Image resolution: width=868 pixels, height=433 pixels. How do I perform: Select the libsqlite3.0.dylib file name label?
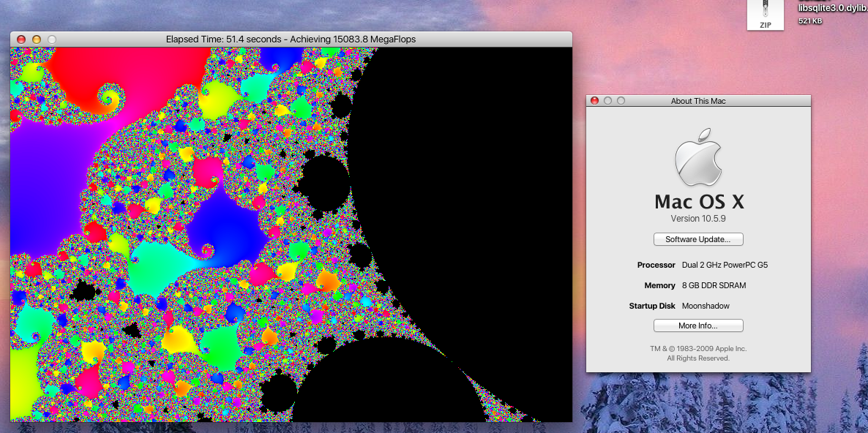point(832,8)
